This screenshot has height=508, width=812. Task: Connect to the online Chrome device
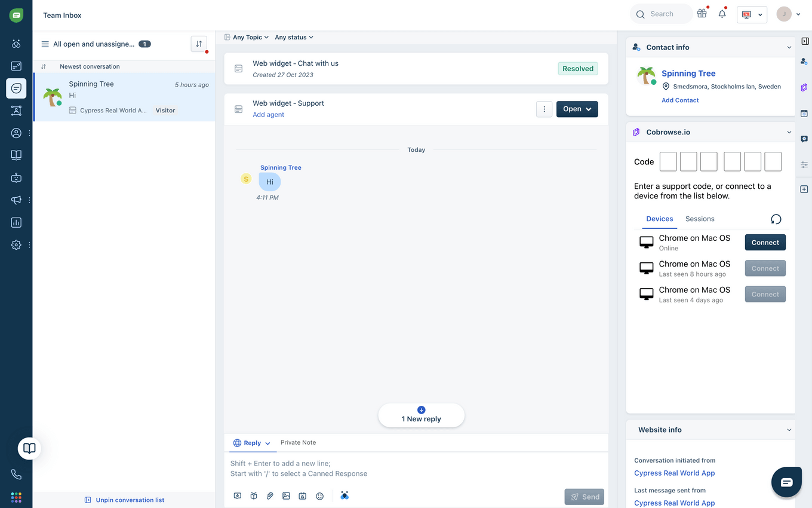[765, 243]
